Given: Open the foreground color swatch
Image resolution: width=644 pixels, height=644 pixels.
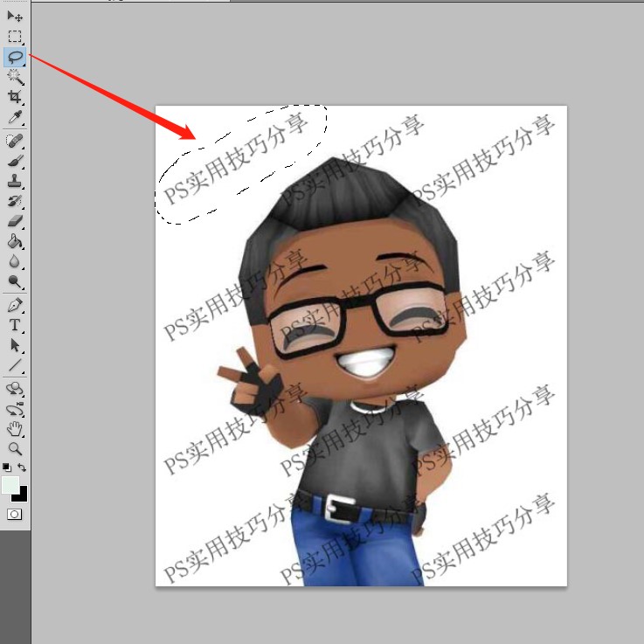Looking at the screenshot, I should click(x=10, y=484).
